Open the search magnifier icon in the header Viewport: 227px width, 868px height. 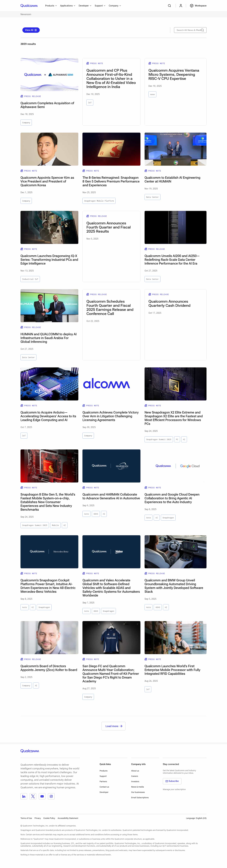point(169,6)
